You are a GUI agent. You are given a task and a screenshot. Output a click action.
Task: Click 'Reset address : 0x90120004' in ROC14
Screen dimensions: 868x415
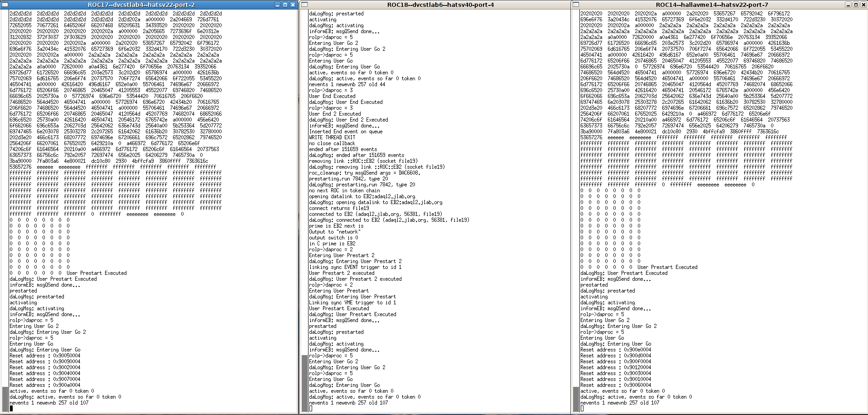tap(616, 367)
